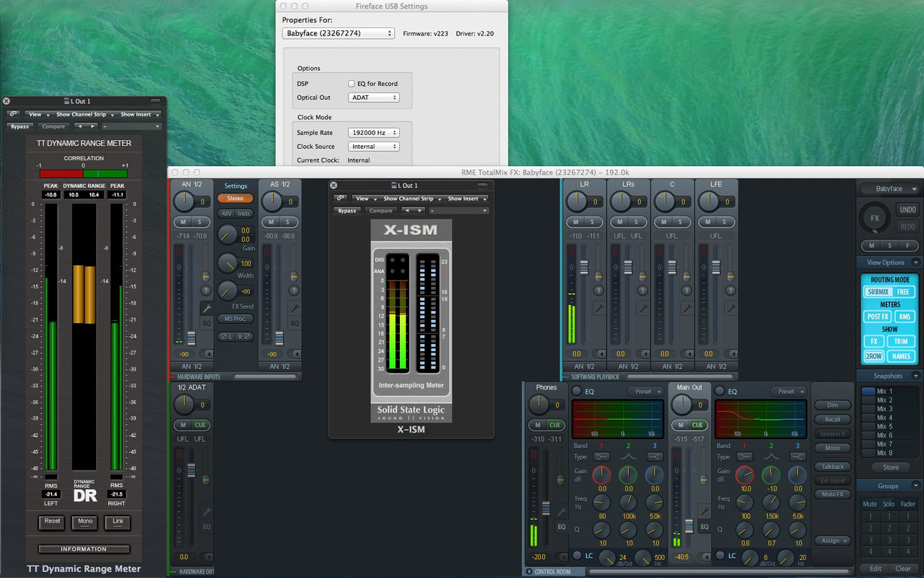Solo the C playback channel

pyautogui.click(x=681, y=222)
